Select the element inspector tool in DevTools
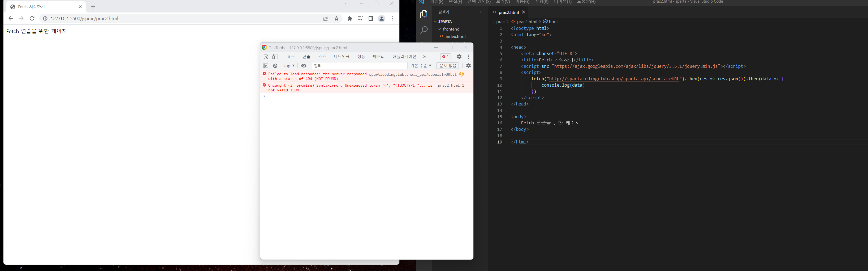The height and width of the screenshot is (271, 868). [x=266, y=57]
